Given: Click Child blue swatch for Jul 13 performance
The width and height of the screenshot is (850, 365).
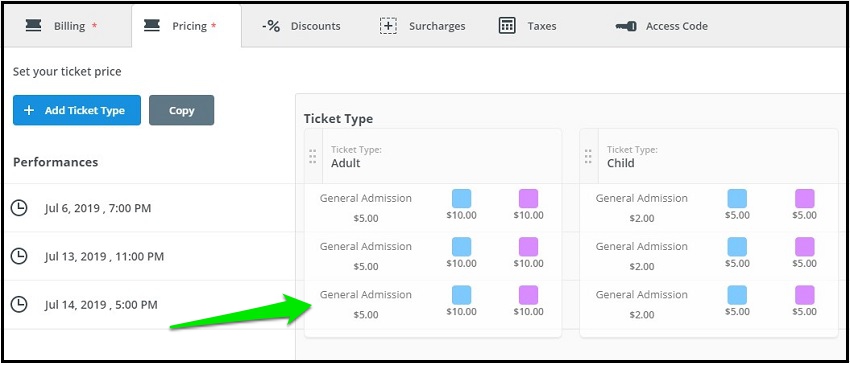Looking at the screenshot, I should [x=737, y=247].
